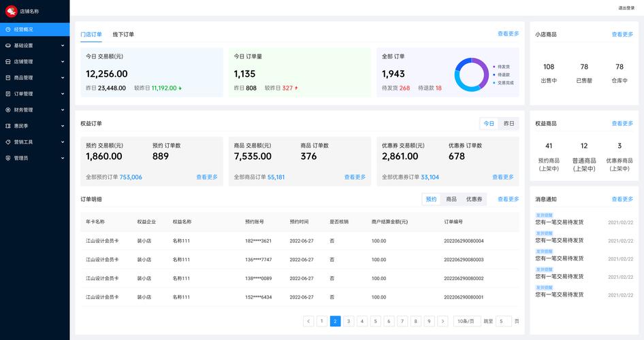Click the 营销工具 tag icon
Screen dimensions: 644x340
click(8, 141)
